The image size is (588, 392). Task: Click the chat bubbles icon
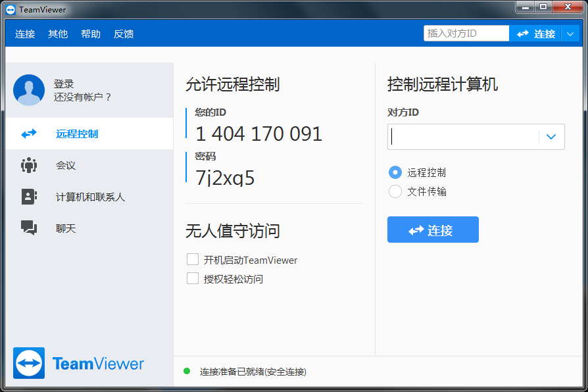click(29, 228)
